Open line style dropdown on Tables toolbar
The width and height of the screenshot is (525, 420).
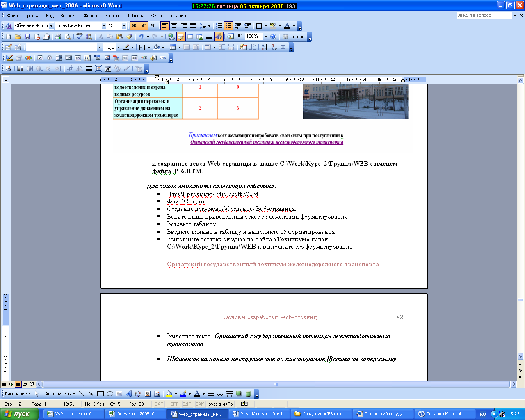pos(99,47)
